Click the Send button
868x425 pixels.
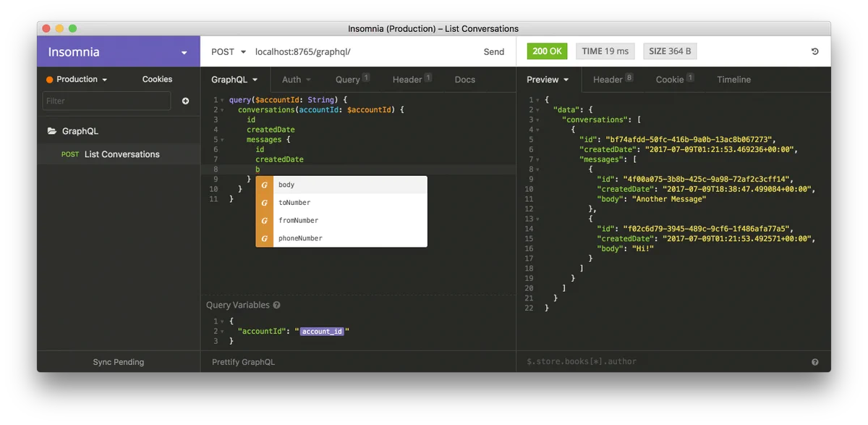coord(494,51)
